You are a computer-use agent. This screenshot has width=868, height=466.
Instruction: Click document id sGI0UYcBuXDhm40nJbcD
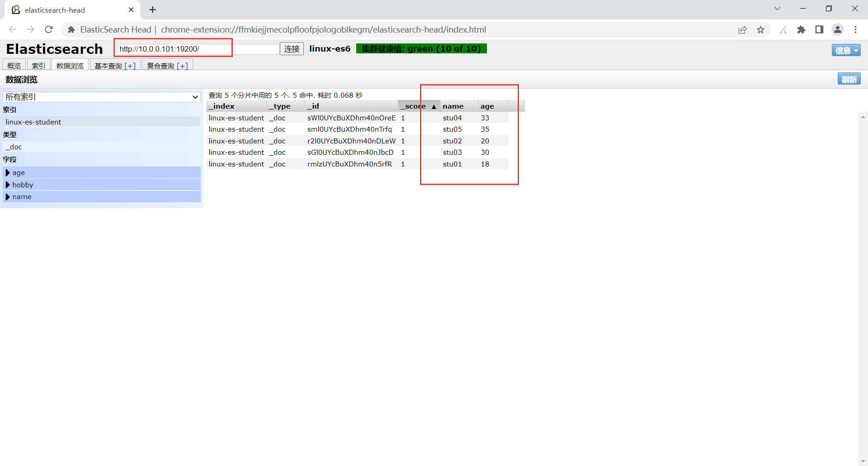350,152
